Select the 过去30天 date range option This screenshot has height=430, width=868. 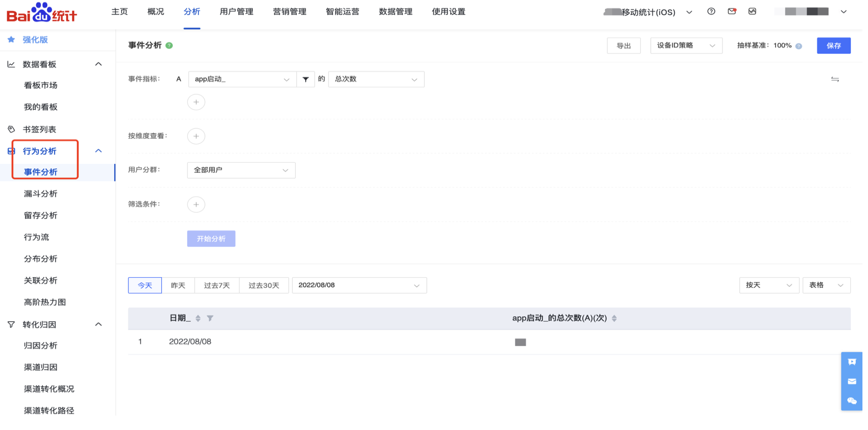263,285
